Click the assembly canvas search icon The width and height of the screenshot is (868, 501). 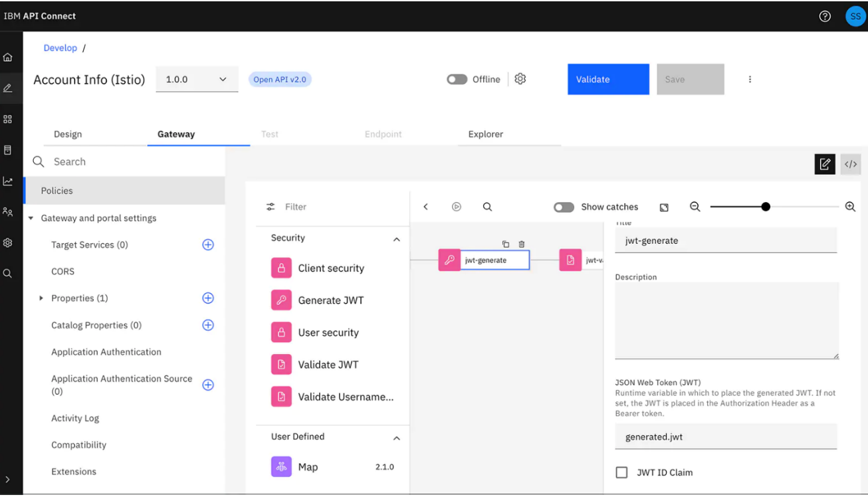click(487, 207)
